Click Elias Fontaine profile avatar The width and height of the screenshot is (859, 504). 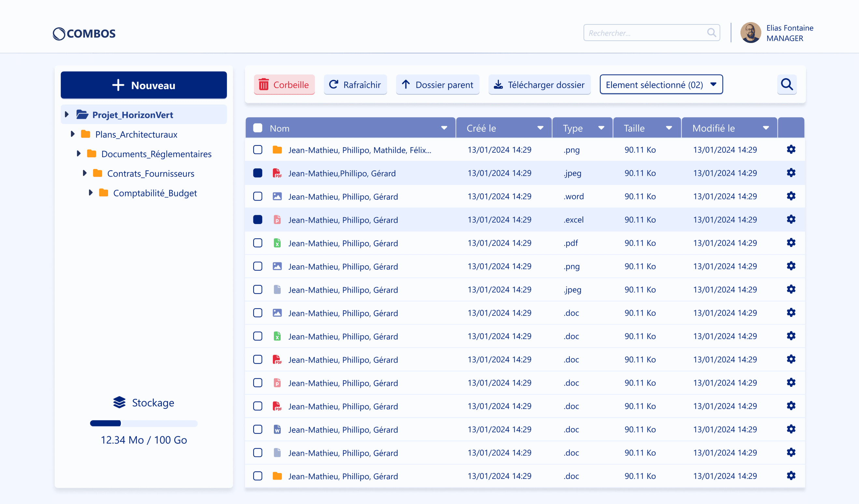click(x=750, y=33)
